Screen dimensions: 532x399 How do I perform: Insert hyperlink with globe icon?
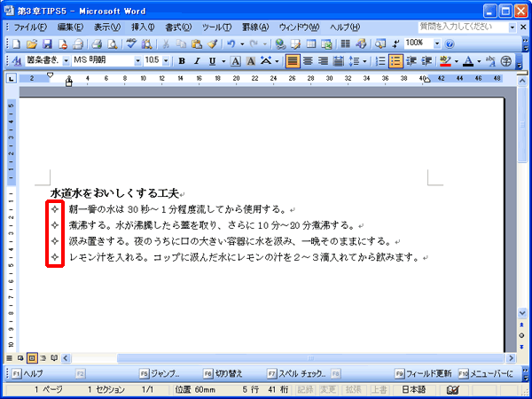coord(280,44)
